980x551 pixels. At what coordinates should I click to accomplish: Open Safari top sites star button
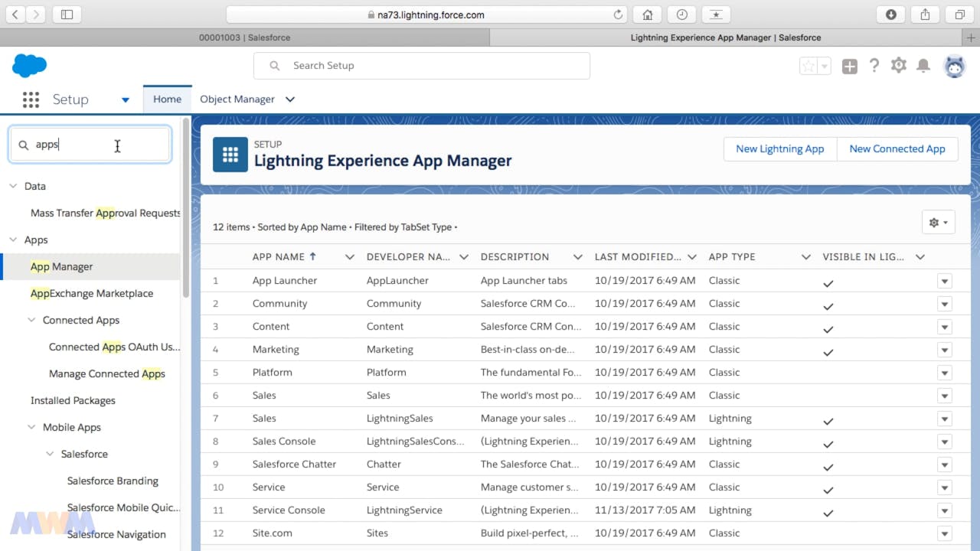tap(716, 15)
